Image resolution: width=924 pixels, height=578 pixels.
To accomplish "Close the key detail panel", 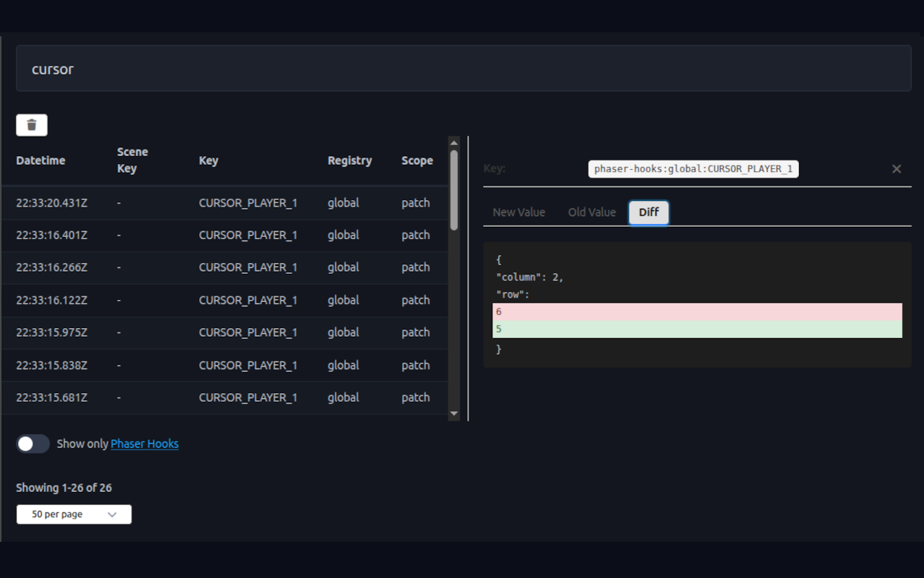I will point(897,169).
